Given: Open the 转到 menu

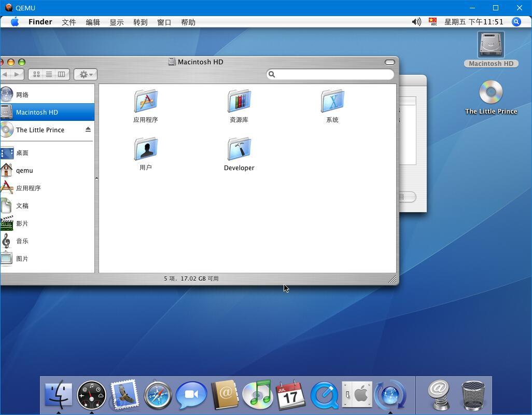Looking at the screenshot, I should pos(139,22).
